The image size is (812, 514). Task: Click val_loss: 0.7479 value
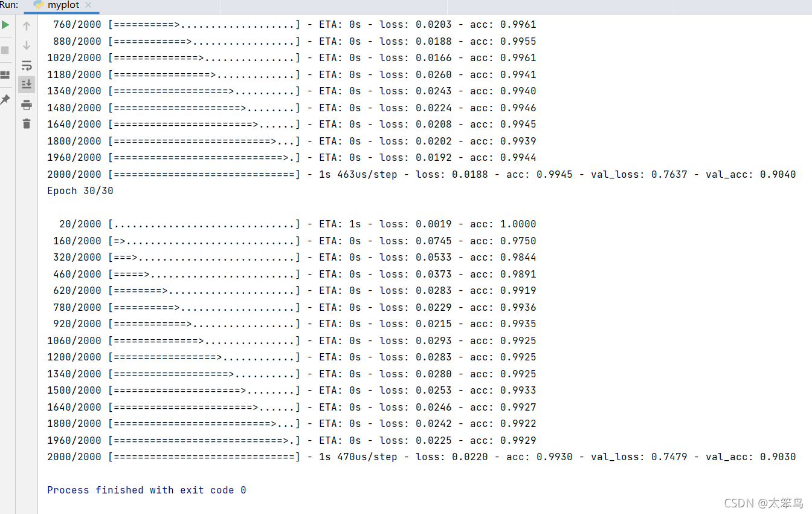[669, 457]
